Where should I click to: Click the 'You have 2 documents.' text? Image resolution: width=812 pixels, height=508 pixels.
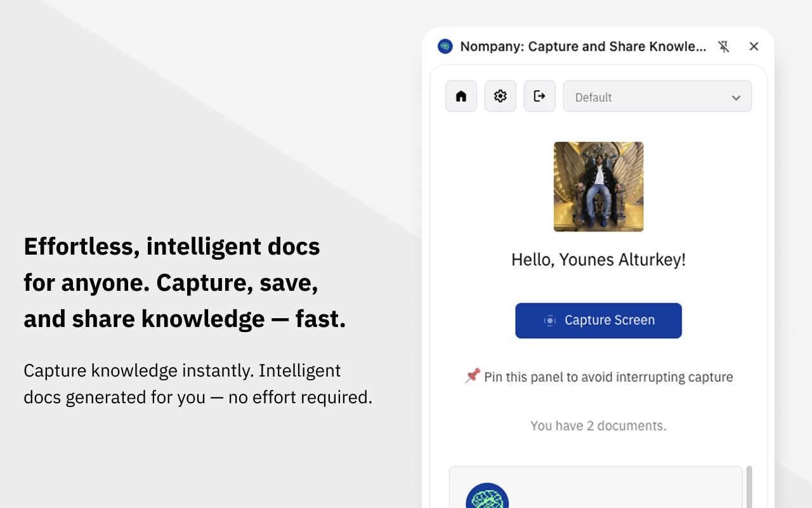tap(598, 425)
